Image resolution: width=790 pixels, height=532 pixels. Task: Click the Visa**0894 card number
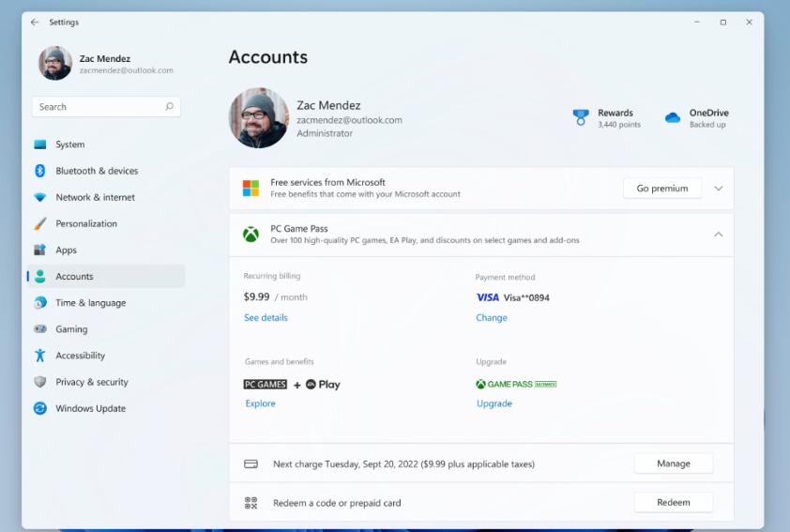(x=526, y=297)
